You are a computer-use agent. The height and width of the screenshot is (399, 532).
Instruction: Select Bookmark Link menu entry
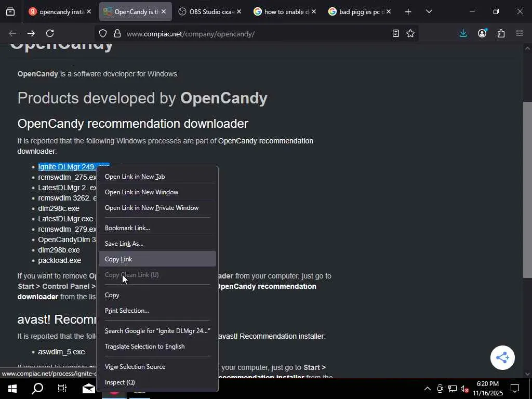[x=157, y=228]
